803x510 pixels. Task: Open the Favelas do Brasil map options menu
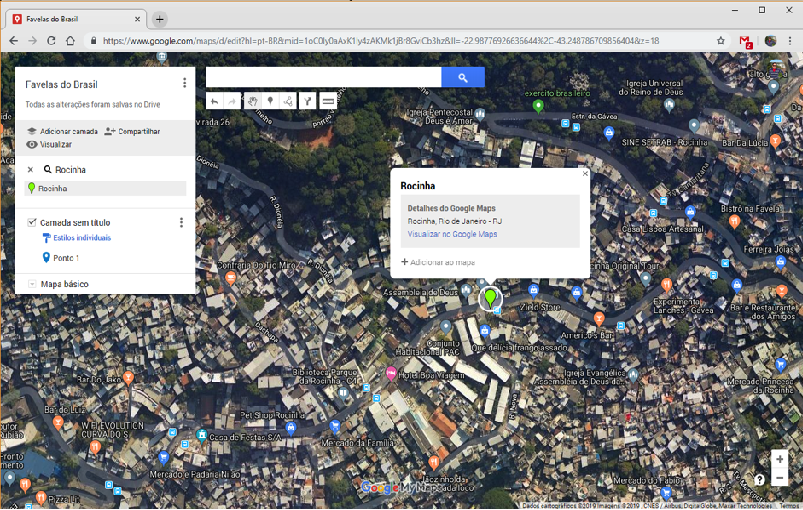point(184,83)
